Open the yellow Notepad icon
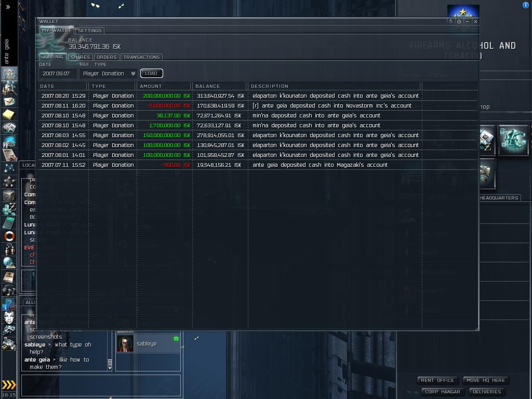532x399 pixels. tap(9, 114)
